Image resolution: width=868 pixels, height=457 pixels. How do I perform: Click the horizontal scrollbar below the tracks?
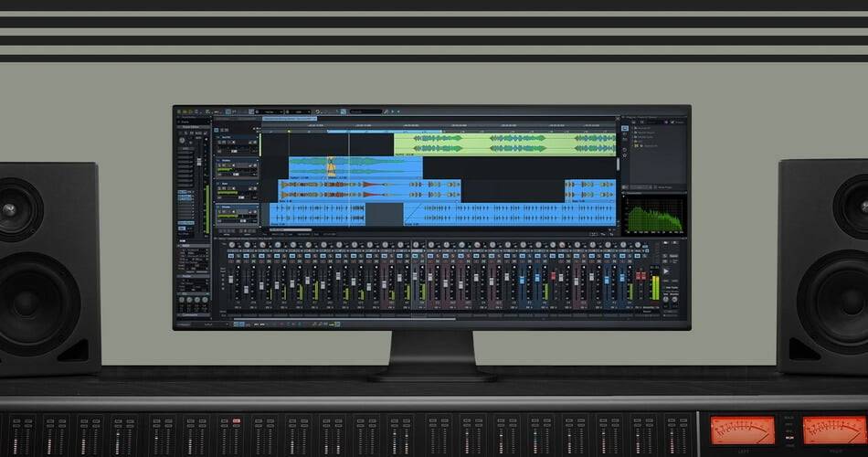coord(291,230)
